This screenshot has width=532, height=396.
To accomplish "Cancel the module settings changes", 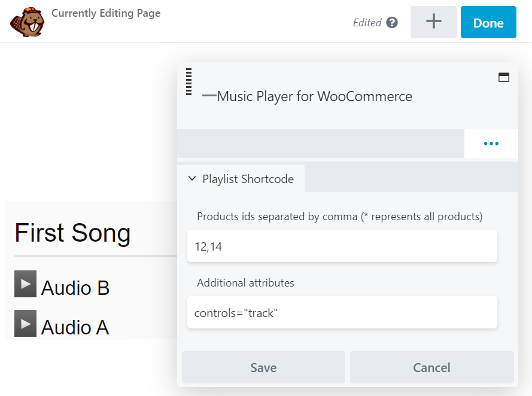I will pos(431,367).
